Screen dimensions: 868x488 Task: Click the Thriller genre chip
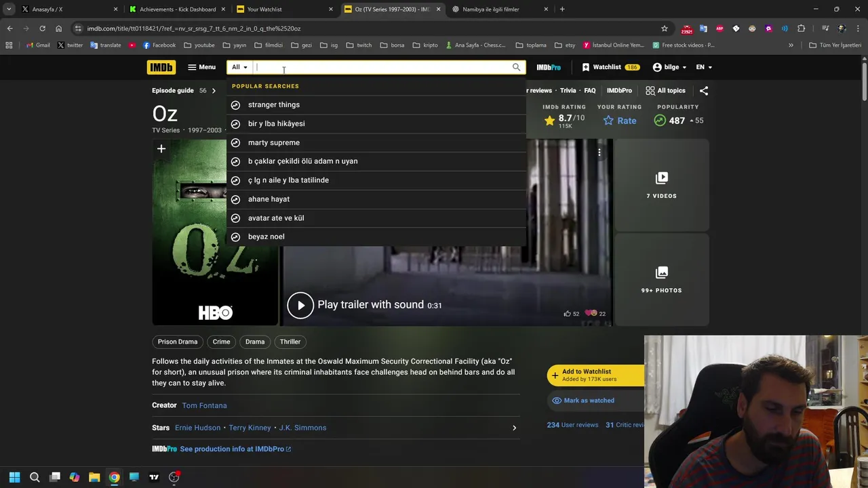click(x=290, y=342)
